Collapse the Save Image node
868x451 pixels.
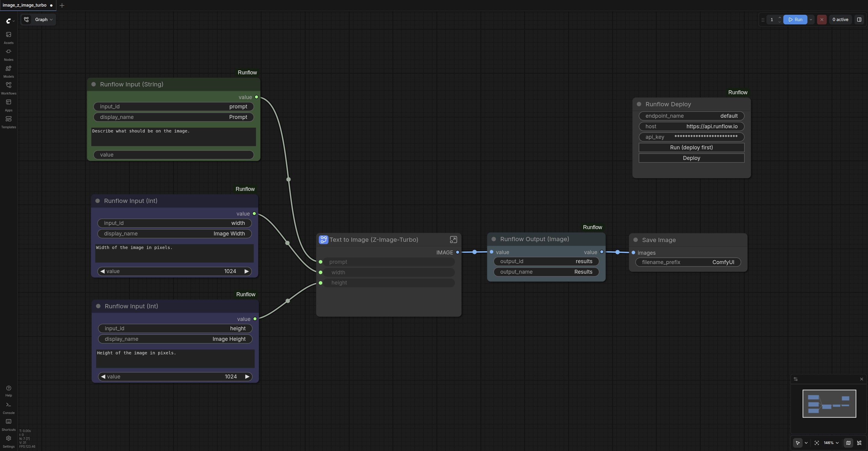tap(636, 240)
